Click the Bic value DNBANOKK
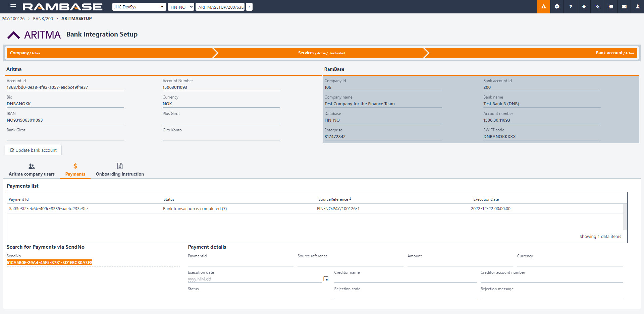The height and width of the screenshot is (314, 644). [x=19, y=104]
